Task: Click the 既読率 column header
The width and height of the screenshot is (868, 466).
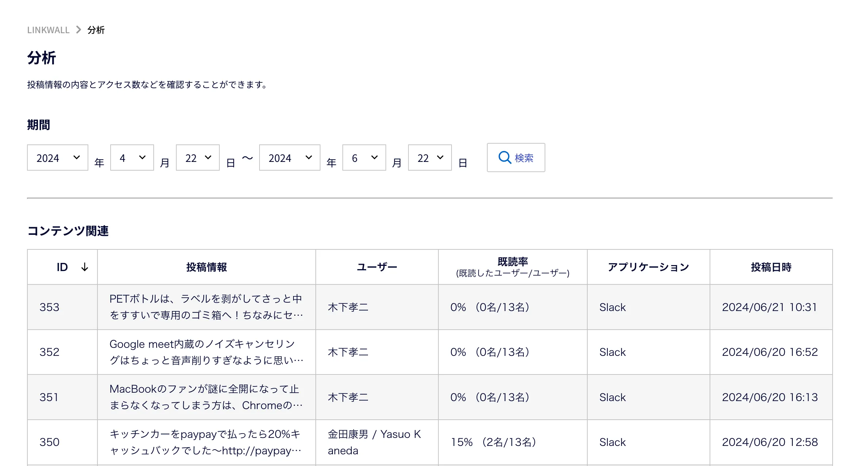Action: point(513,267)
